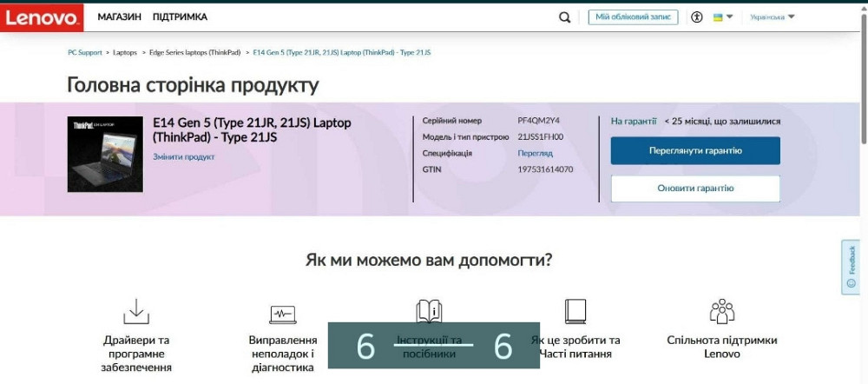This screenshot has width=868, height=384.
Task: Click Оновити гарантію button
Action: (695, 189)
